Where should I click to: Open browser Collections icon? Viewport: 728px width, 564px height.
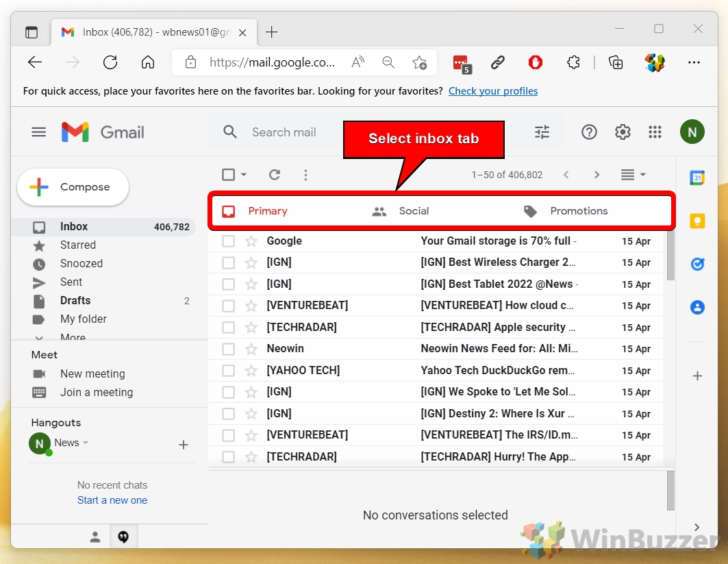[x=616, y=62]
